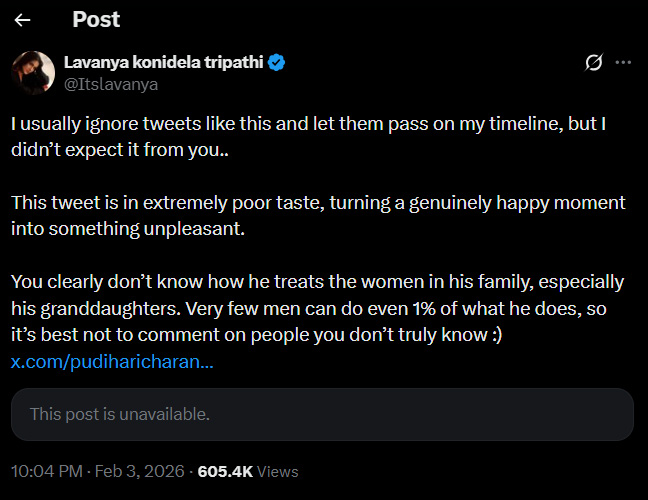
Task: Open the three-dot More options menu
Action: 623,63
